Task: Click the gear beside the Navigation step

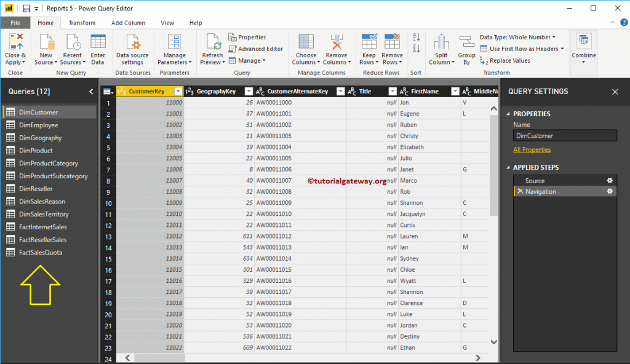Action: tap(609, 191)
